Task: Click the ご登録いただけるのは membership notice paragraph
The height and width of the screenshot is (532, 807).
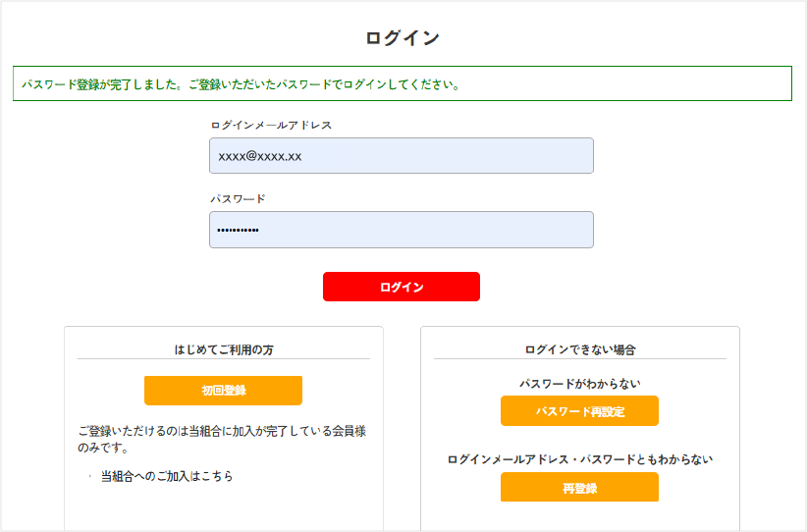Action: click(223, 439)
